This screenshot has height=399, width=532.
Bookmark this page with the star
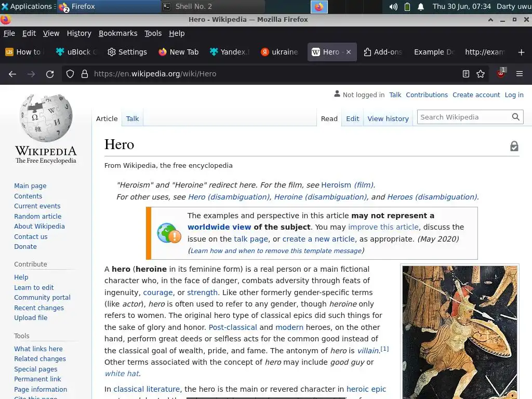[481, 74]
